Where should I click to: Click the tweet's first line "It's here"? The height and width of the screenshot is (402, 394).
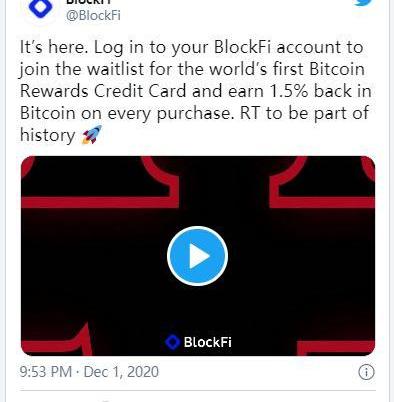54,47
